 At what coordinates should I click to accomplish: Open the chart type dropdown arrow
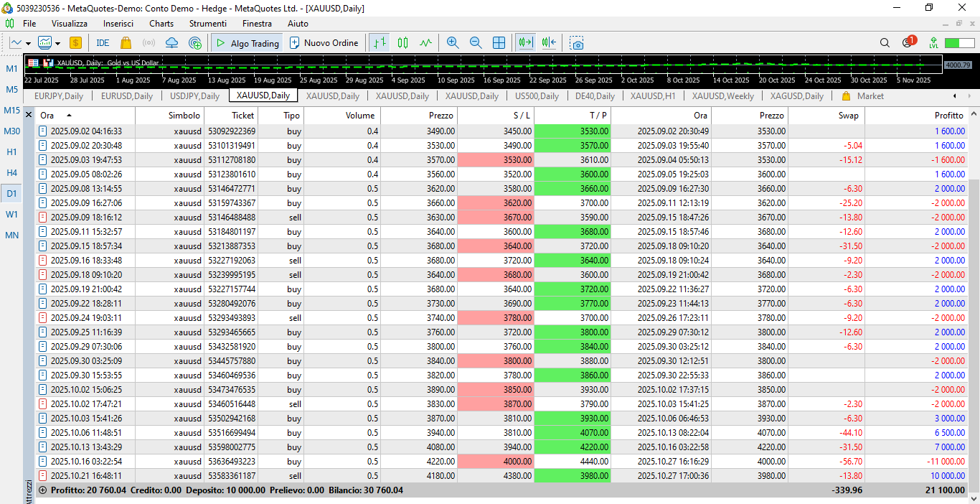(x=28, y=43)
